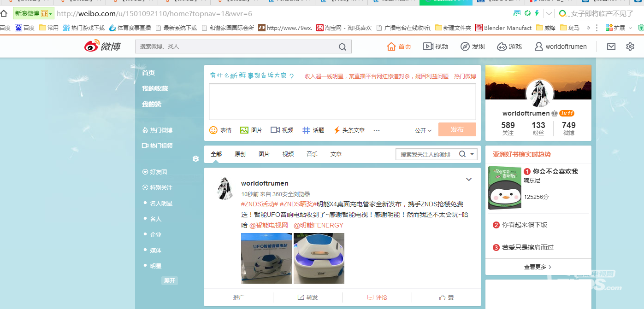Switch to 图片 feed tab
The height and width of the screenshot is (309, 644).
(264, 154)
